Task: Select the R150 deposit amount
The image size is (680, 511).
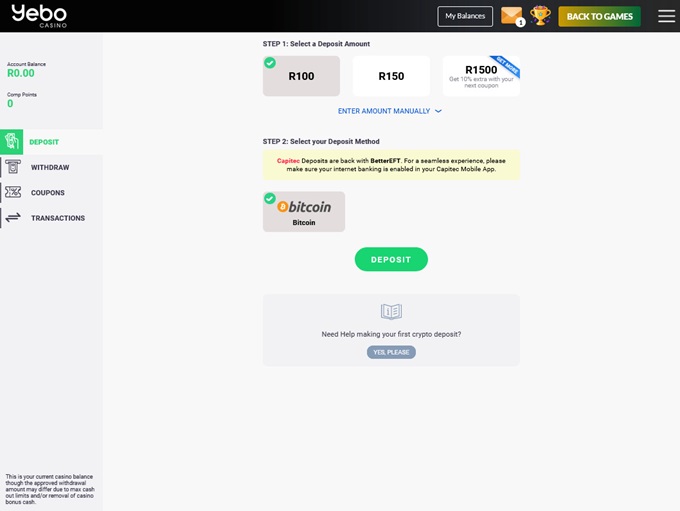Action: coord(391,76)
